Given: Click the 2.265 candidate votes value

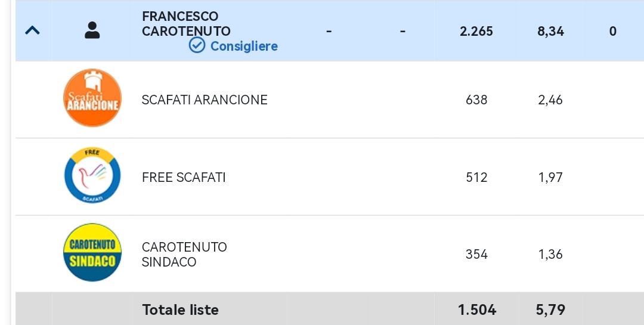Looking at the screenshot, I should (476, 31).
